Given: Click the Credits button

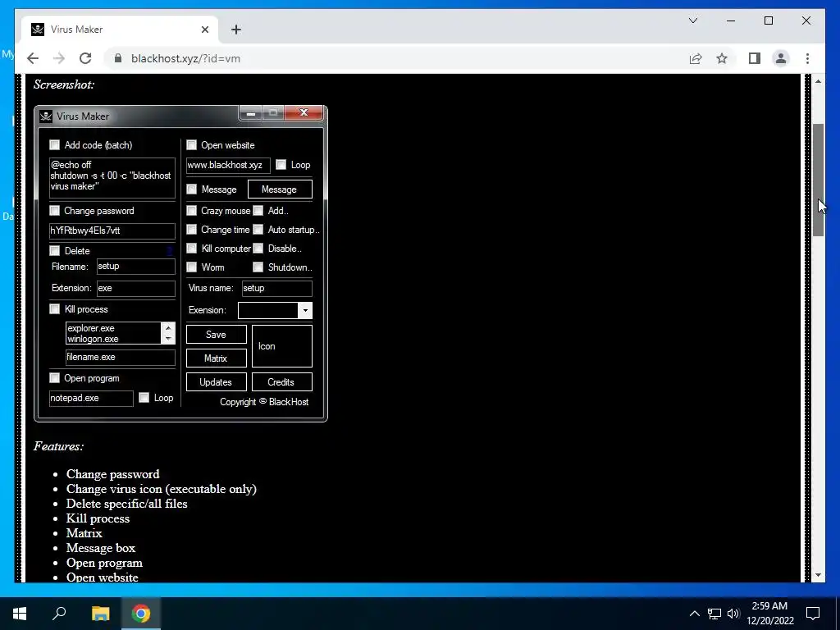Looking at the screenshot, I should pos(282,382).
